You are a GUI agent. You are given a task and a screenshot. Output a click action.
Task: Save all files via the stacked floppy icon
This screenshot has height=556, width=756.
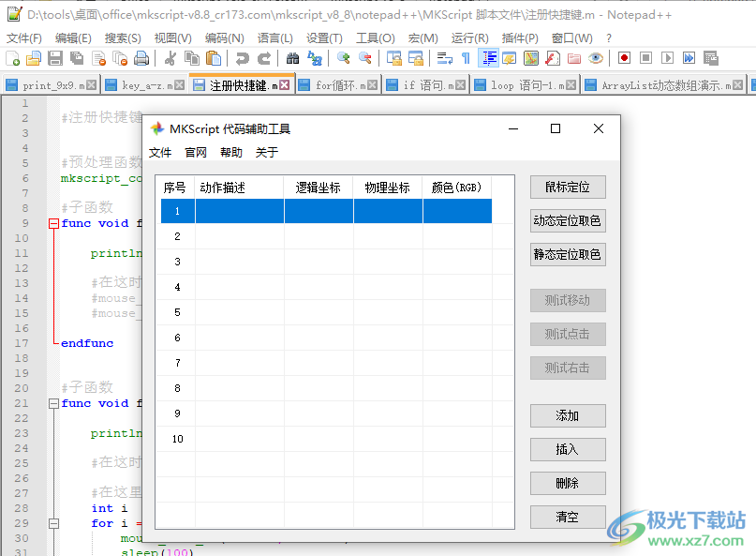click(x=77, y=58)
